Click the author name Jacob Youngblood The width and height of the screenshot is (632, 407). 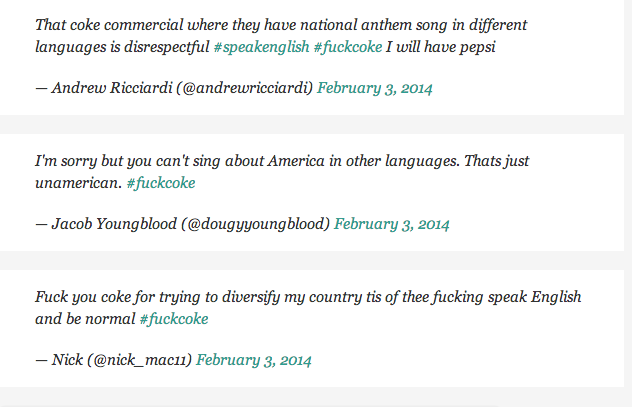coord(114,224)
